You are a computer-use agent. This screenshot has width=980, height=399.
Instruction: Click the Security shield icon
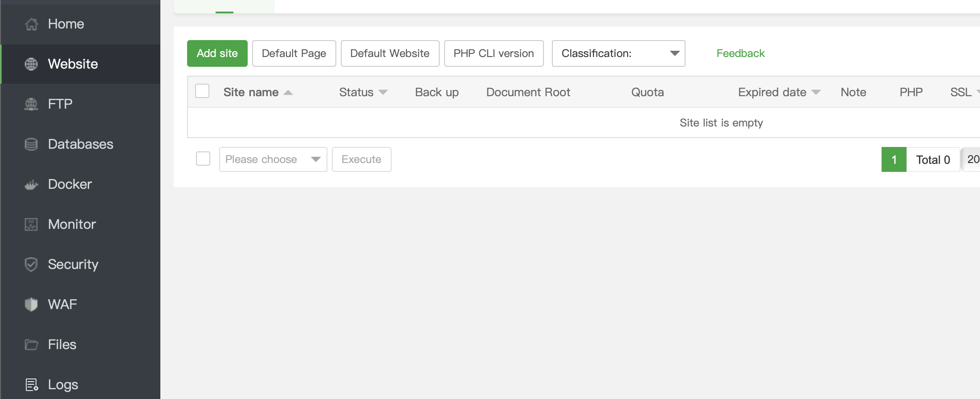point(31,265)
